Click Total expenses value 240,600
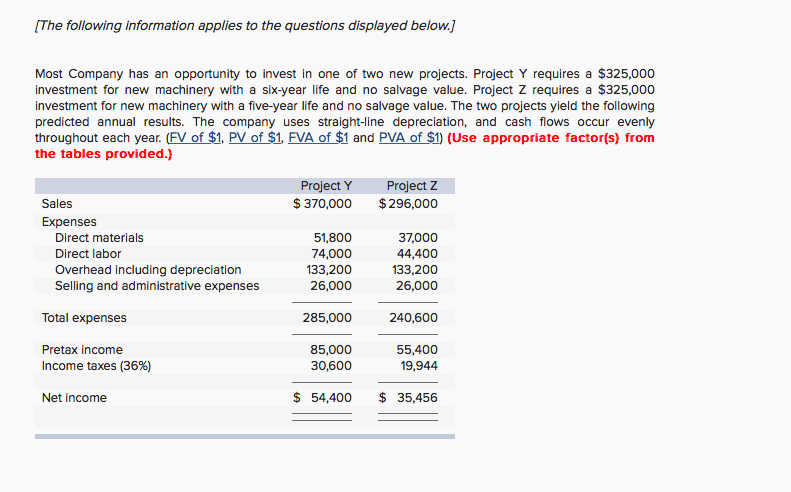The image size is (791, 492). pyautogui.click(x=413, y=318)
